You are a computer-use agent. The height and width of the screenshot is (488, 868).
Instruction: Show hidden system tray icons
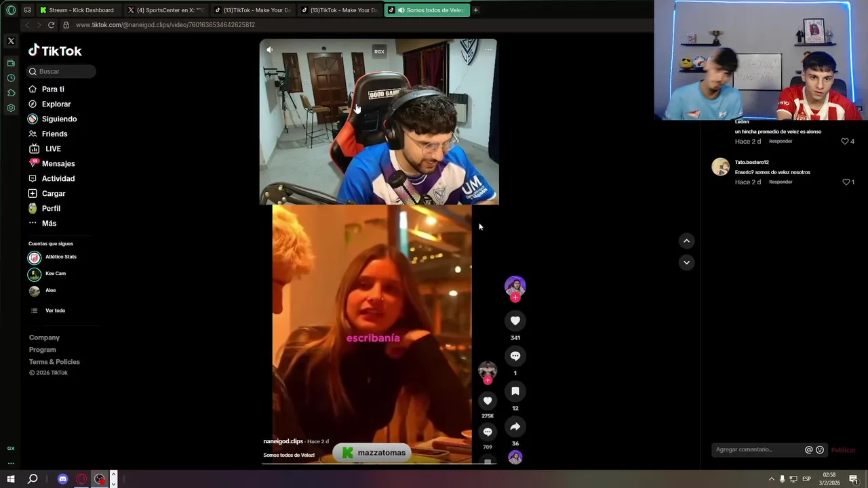click(x=771, y=479)
